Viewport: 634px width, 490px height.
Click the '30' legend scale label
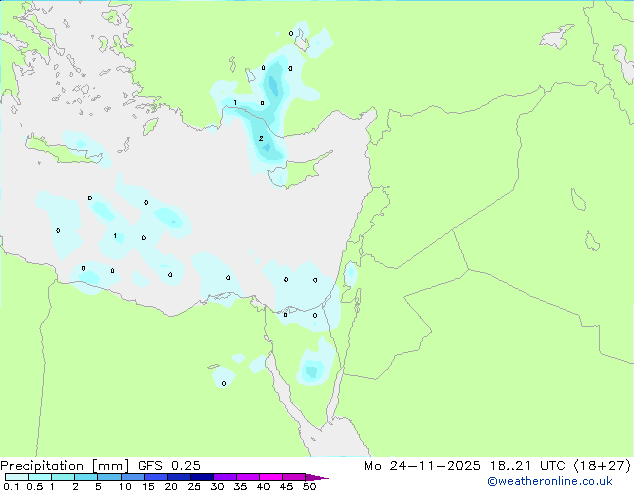[217, 486]
